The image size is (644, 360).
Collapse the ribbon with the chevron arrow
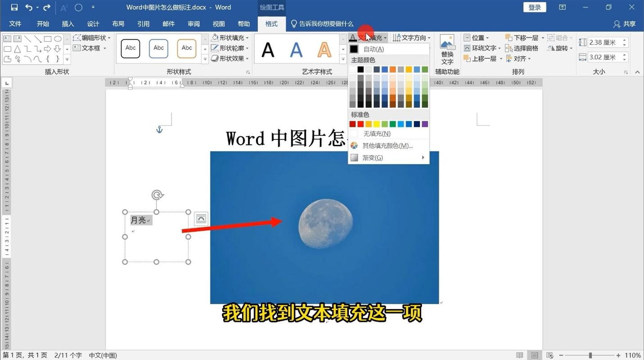click(637, 72)
